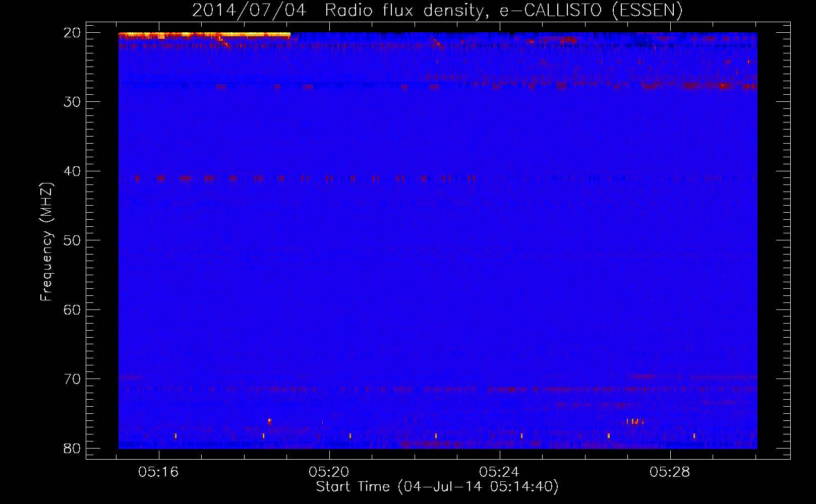Click the 'Frequency (MHZ)' axis label
816x504 pixels.
click(46, 242)
